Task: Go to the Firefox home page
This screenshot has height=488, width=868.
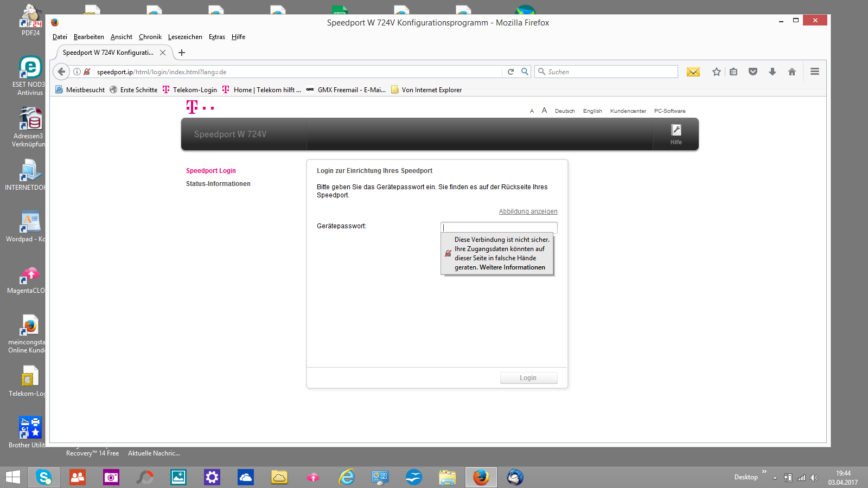Action: point(792,72)
